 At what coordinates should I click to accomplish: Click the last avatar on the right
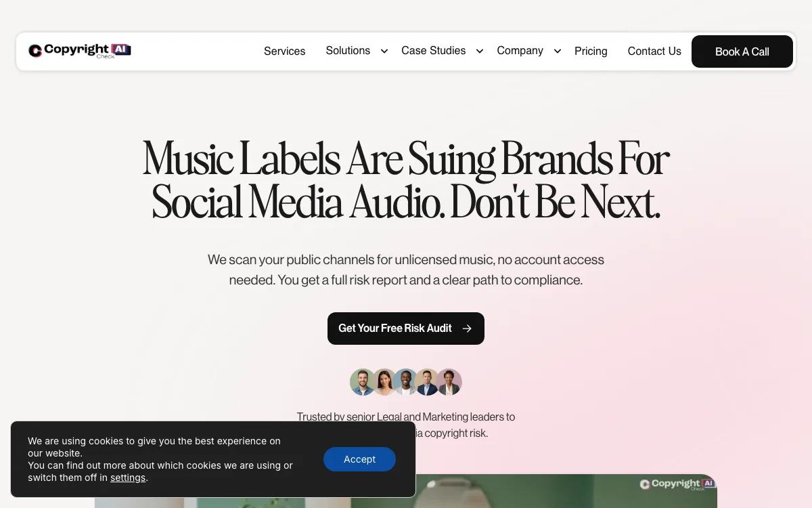(x=449, y=382)
